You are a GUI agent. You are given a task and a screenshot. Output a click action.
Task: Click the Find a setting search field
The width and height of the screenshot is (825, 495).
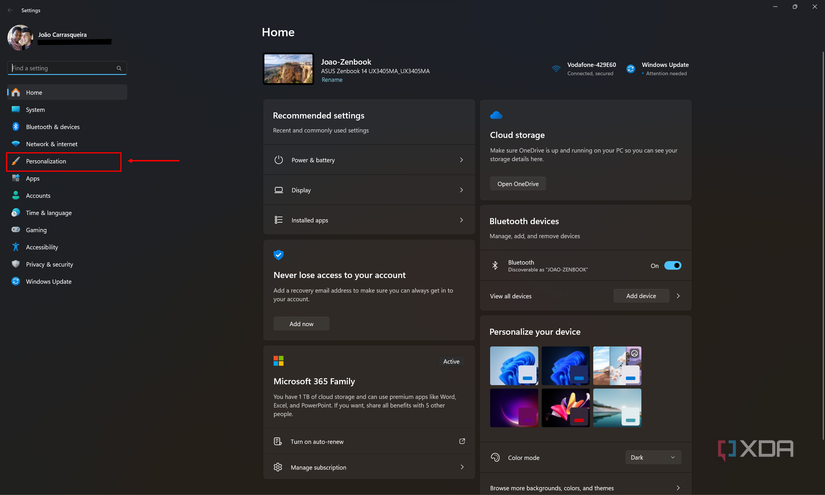pyautogui.click(x=67, y=68)
